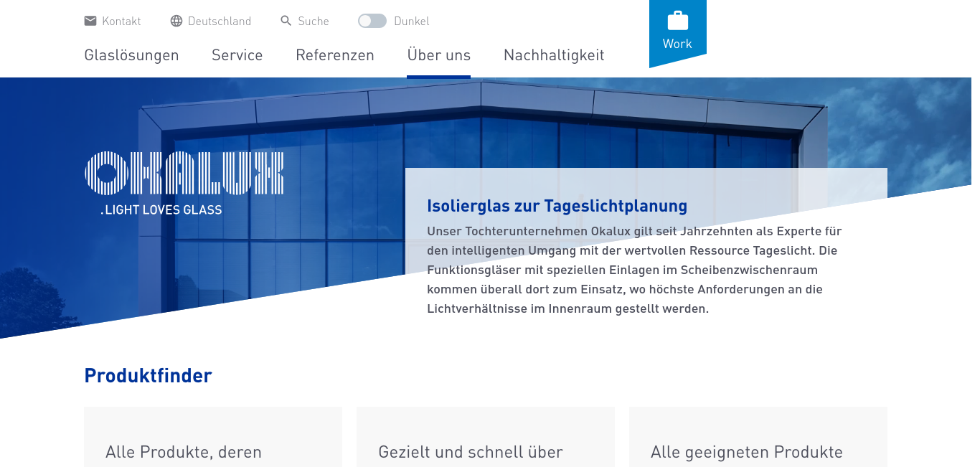Click the Work label on blue tab
This screenshot has width=980, height=467.
point(677,44)
